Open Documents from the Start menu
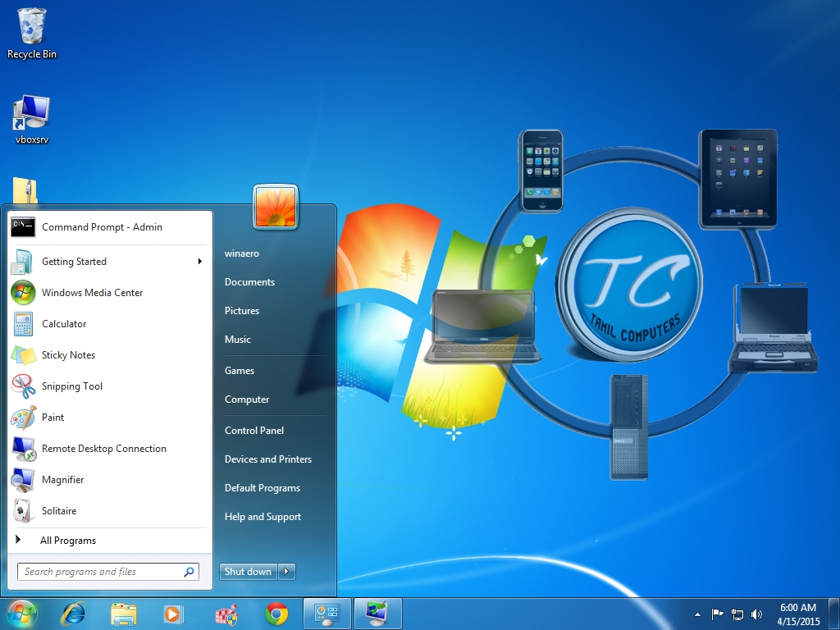Screen dimensions: 840x630 pos(249,282)
